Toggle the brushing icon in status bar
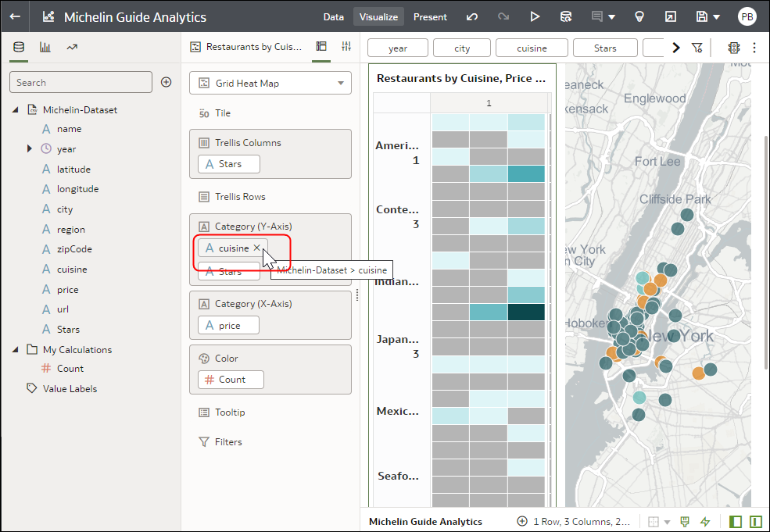This screenshot has width=770, height=532. tap(685, 521)
